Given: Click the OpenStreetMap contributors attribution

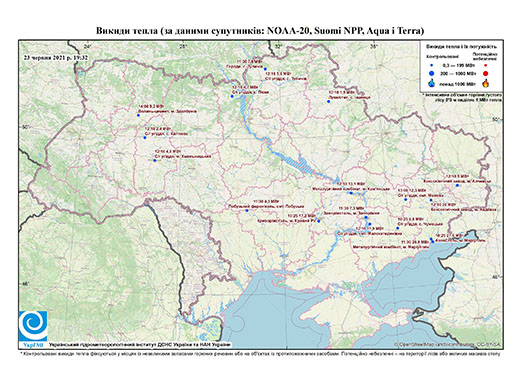Looking at the screenshot, I should tap(447, 344).
